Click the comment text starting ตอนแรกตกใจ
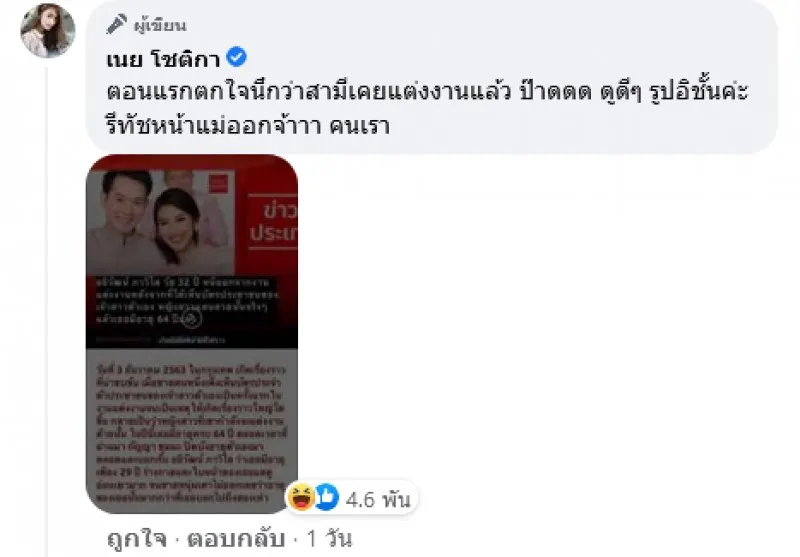The height and width of the screenshot is (557, 800). (x=427, y=109)
